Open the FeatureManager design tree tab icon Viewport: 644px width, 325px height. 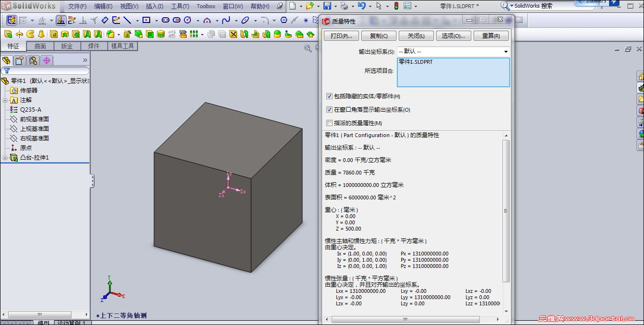(6, 60)
